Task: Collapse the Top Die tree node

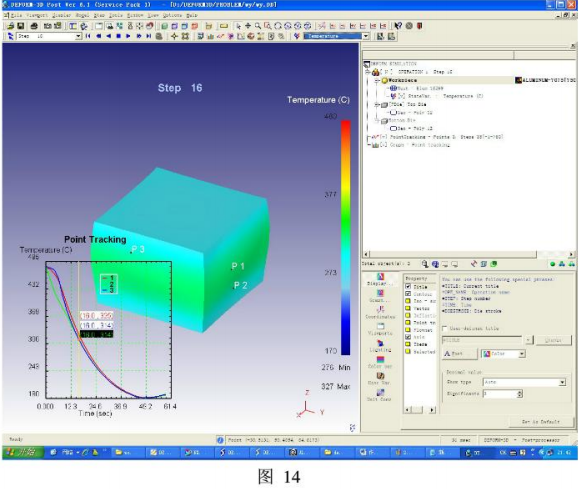Action: (377, 105)
